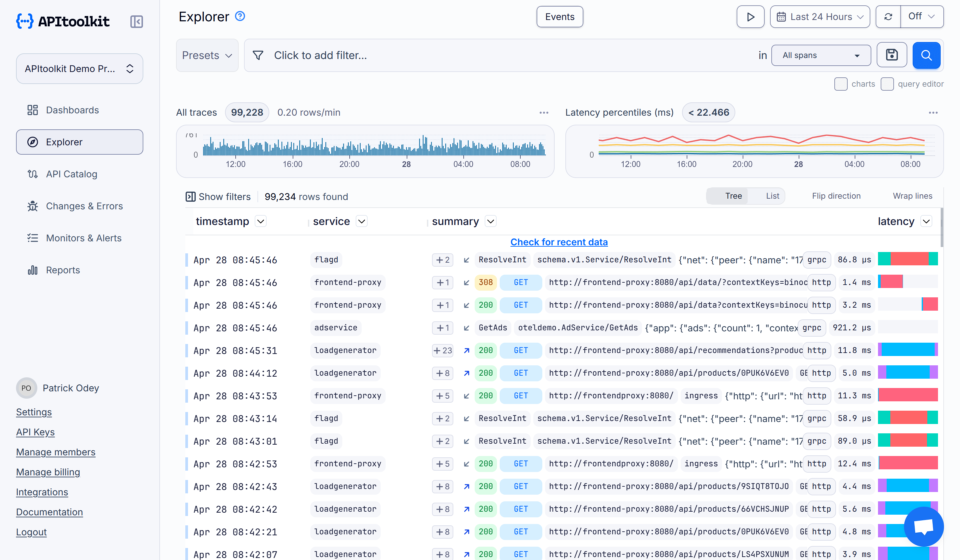Open API Catalog page
The image size is (960, 560).
[x=80, y=174]
